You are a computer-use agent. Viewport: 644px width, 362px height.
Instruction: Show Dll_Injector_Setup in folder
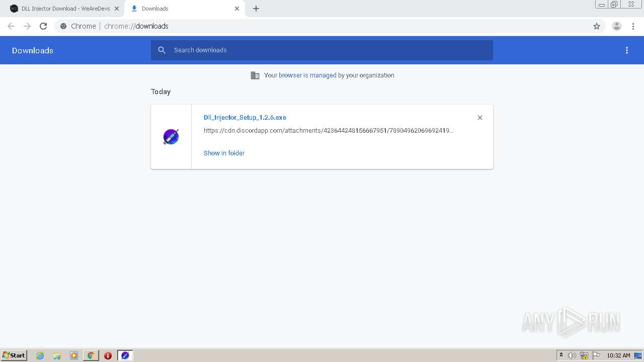pos(224,153)
